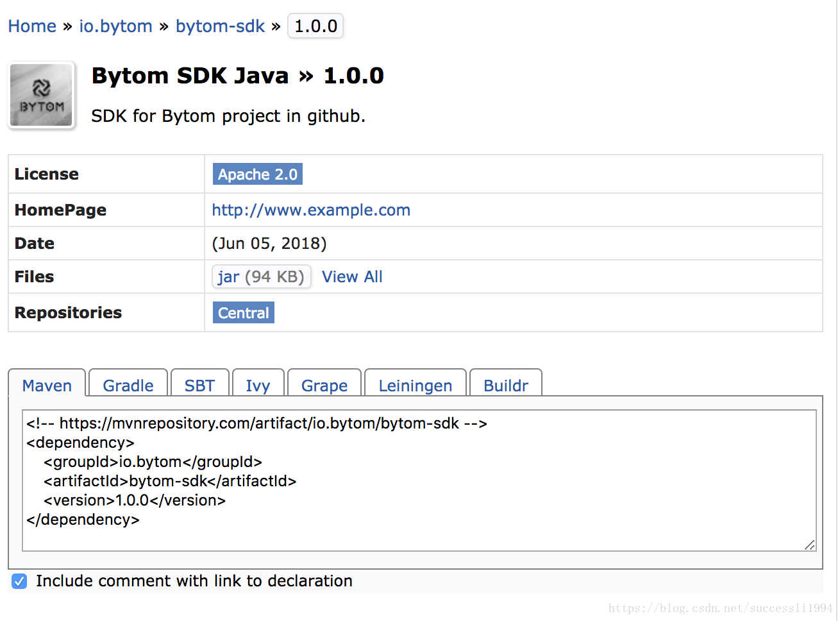Click the Date row label
The width and height of the screenshot is (840, 621).
pos(35,243)
